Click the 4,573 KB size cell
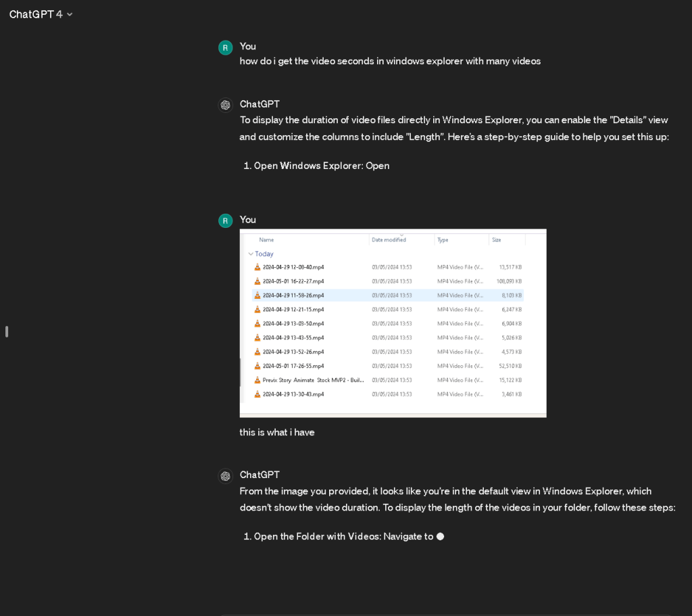Screen dimensions: 692x616 (x=512, y=352)
